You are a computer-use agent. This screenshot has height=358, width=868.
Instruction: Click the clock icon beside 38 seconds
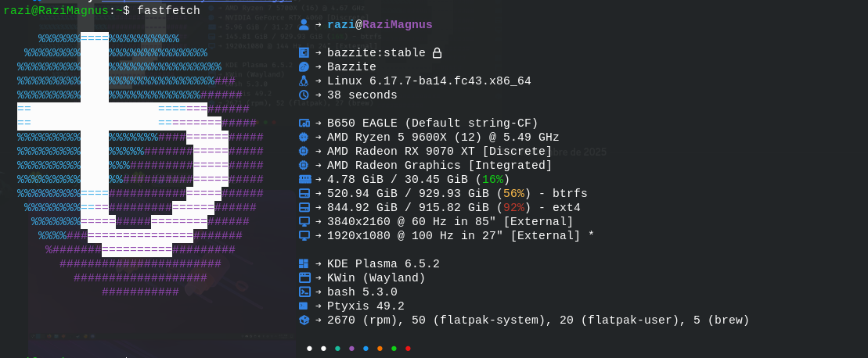304,95
